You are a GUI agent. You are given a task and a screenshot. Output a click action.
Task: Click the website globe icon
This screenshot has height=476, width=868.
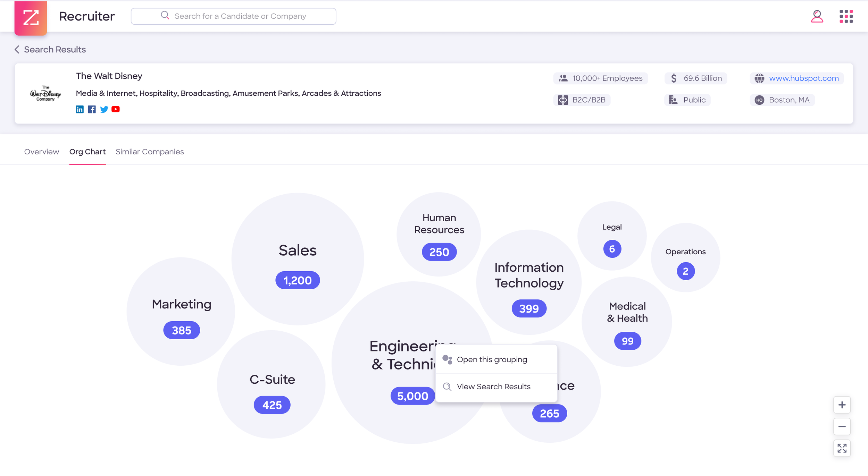(x=759, y=78)
